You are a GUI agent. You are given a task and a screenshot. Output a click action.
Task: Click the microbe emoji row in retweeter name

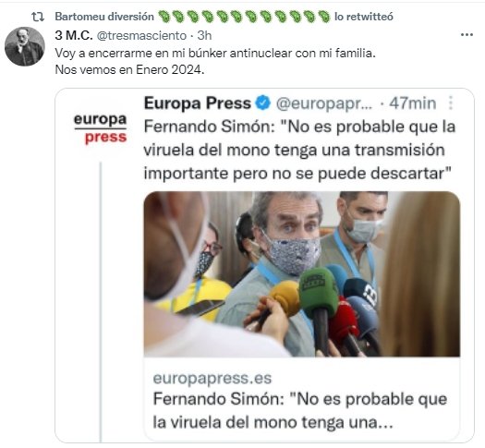pos(244,17)
